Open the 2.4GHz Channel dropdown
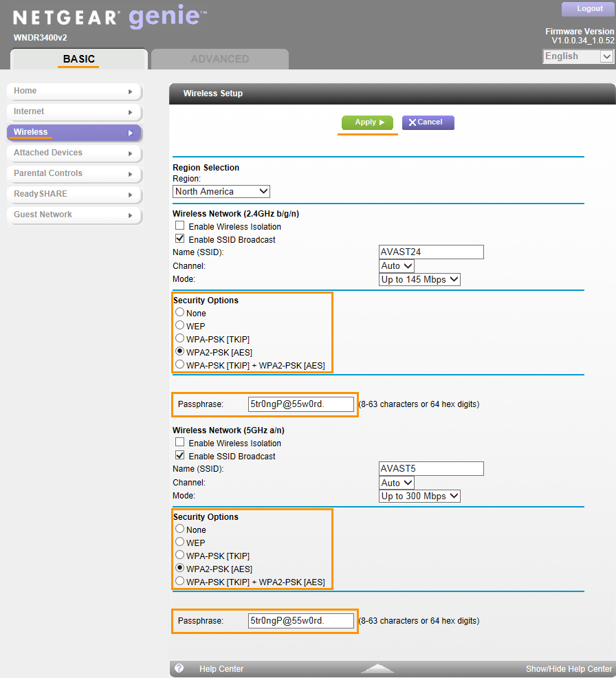Image resolution: width=616 pixels, height=678 pixels. click(397, 266)
